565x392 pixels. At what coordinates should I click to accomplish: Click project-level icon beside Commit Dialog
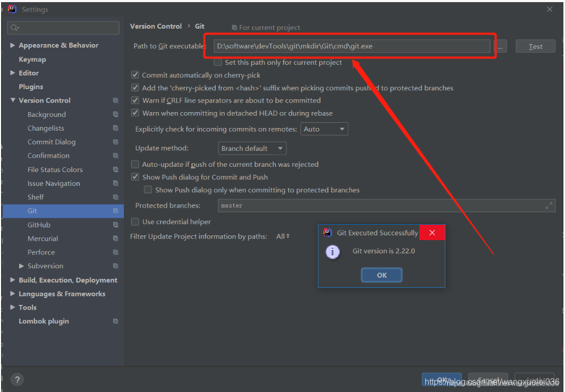[115, 142]
